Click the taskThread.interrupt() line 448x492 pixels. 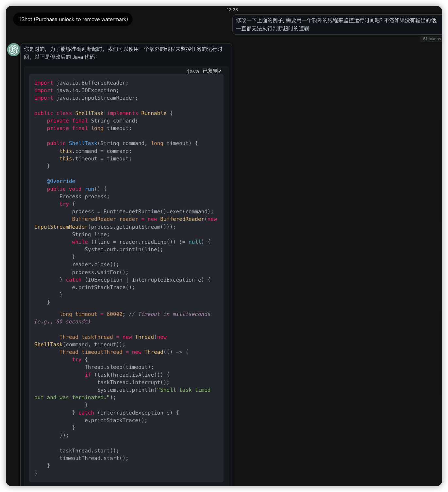[133, 382]
